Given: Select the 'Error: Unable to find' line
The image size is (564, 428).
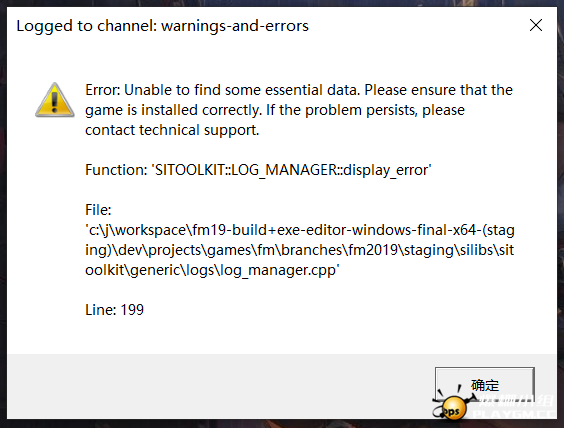Looking at the screenshot, I should tap(299, 90).
